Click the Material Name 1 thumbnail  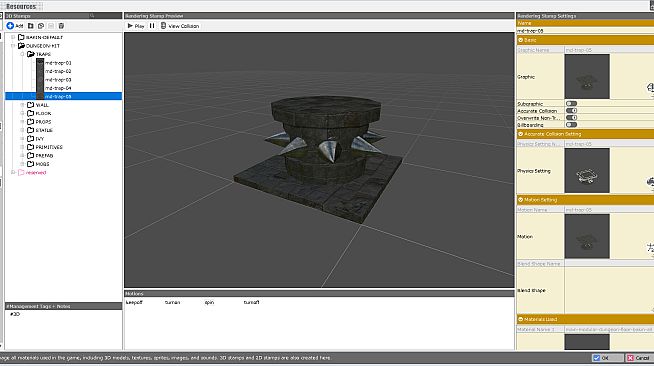click(x=587, y=342)
